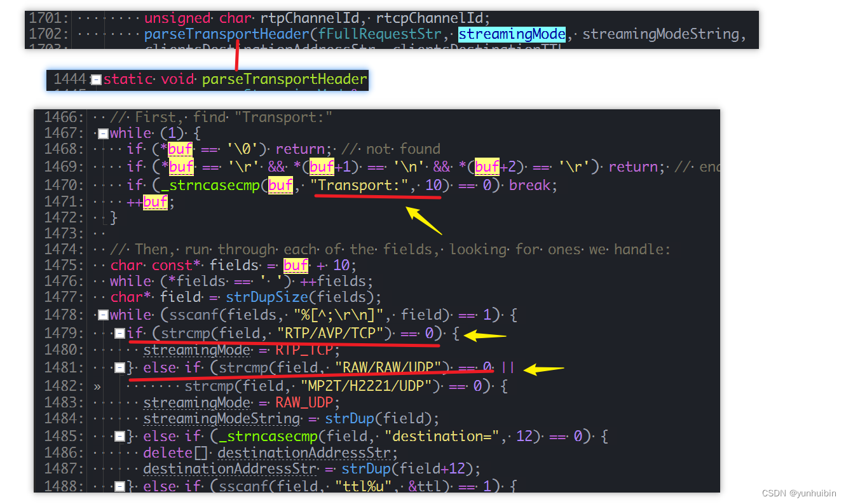Click line number 1702 in the gutter
Viewport: 846px width, 504px height.
[48, 34]
